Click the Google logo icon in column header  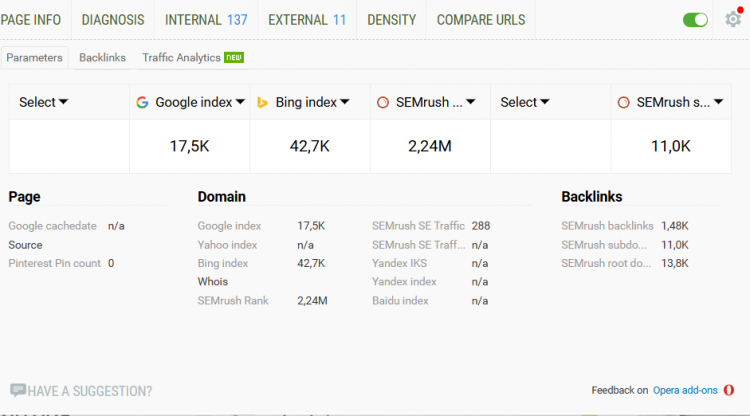coord(143,102)
